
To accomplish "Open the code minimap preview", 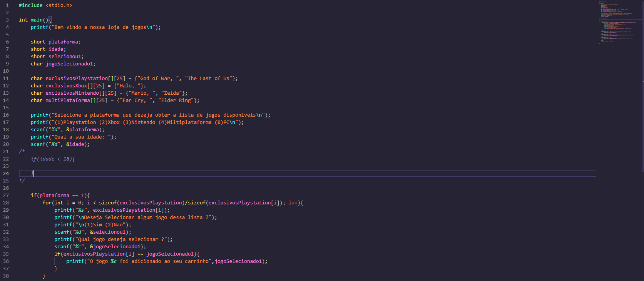I will [x=619, y=22].
